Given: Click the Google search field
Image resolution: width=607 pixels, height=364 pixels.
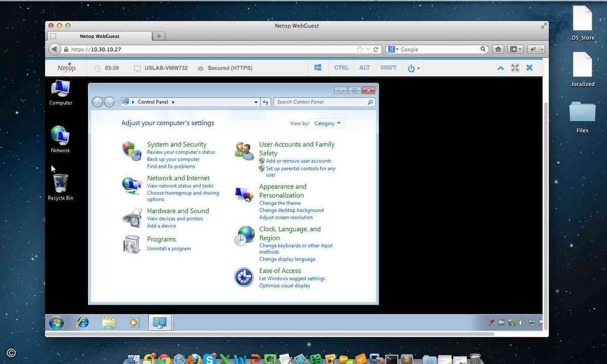Looking at the screenshot, I should click(439, 50).
